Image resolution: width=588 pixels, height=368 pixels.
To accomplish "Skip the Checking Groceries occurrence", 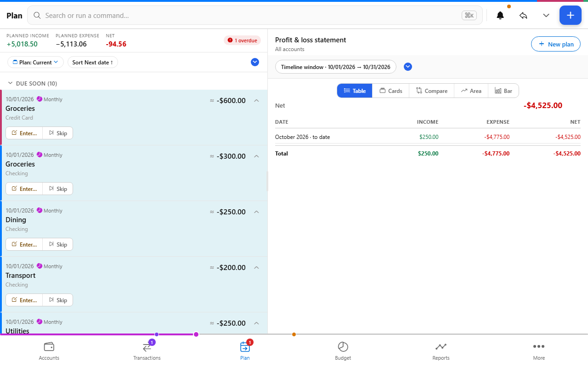I will (x=58, y=189).
